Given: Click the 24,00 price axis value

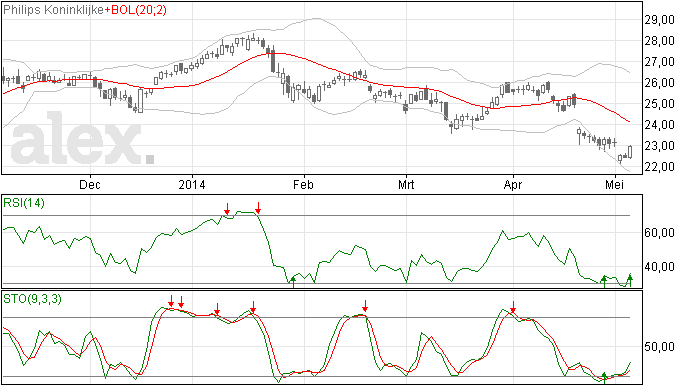Looking at the screenshot, I should click(x=659, y=125).
